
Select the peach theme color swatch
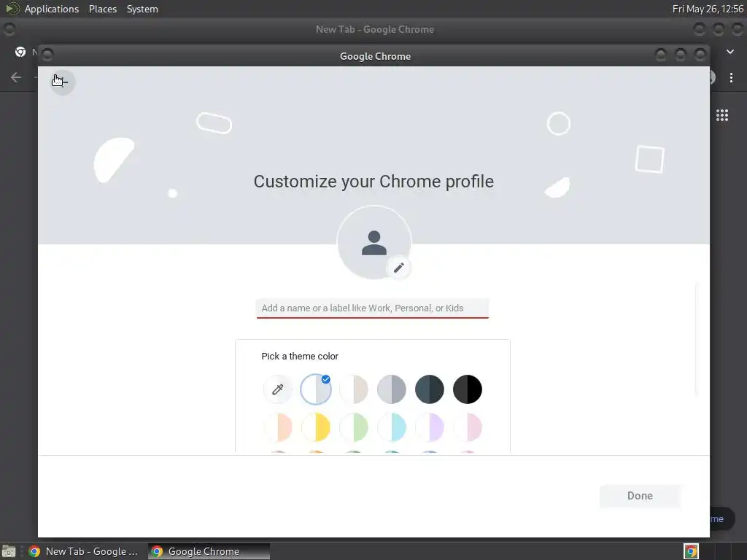(x=278, y=427)
